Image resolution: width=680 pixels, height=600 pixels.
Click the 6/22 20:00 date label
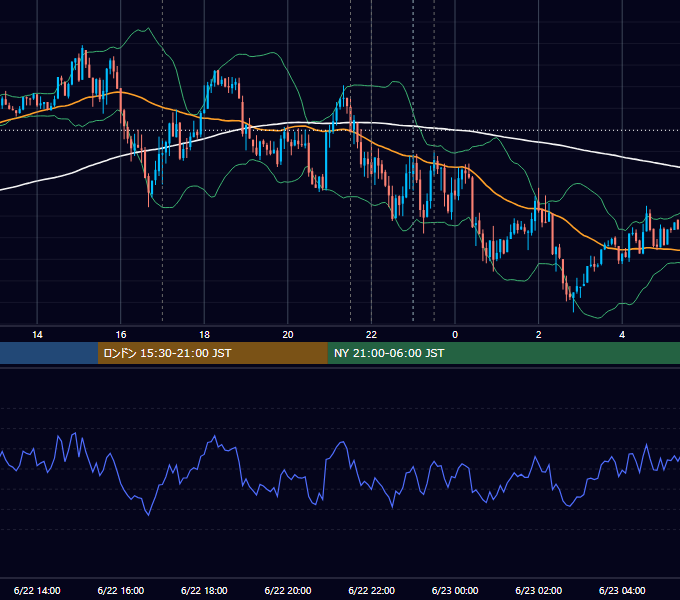pyautogui.click(x=288, y=590)
